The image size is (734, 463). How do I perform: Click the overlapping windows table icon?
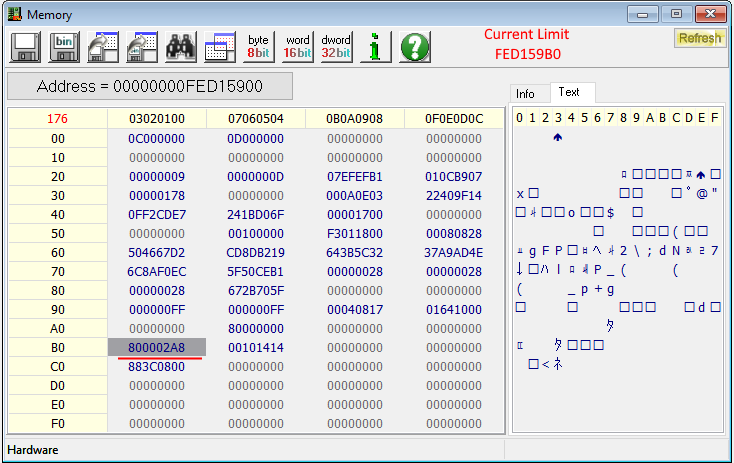tap(220, 47)
